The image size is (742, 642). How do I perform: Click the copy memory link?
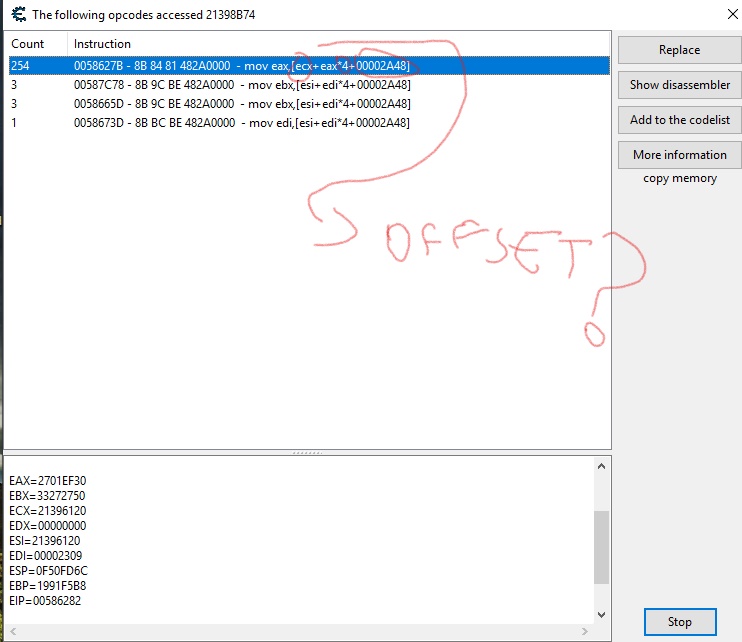(x=680, y=178)
